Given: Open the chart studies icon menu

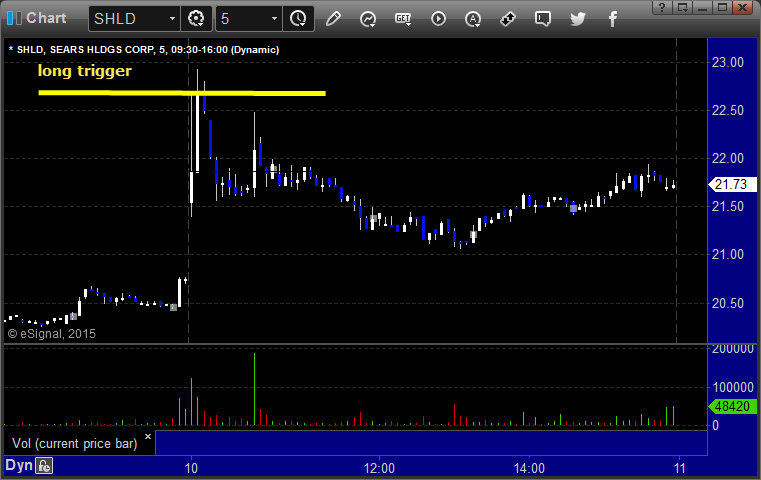Looking at the screenshot, I should (x=368, y=19).
